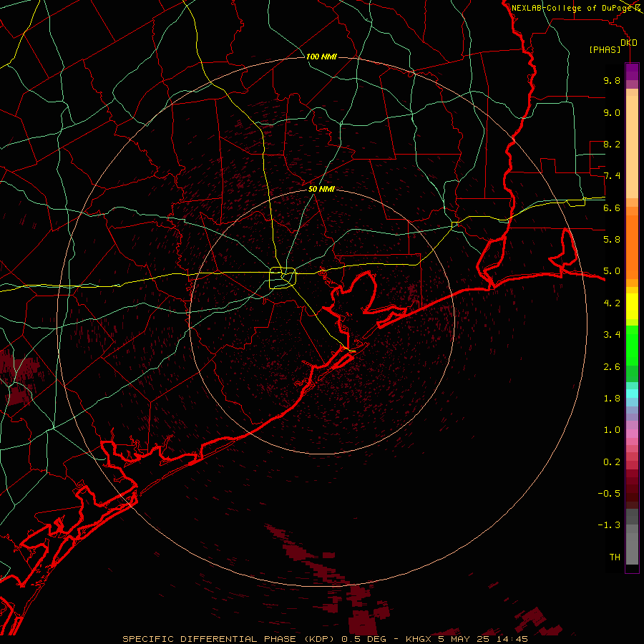Image resolution: width=644 pixels, height=644 pixels.
Task: Click the TH label at the bottom of the scale
Action: pyautogui.click(x=615, y=557)
